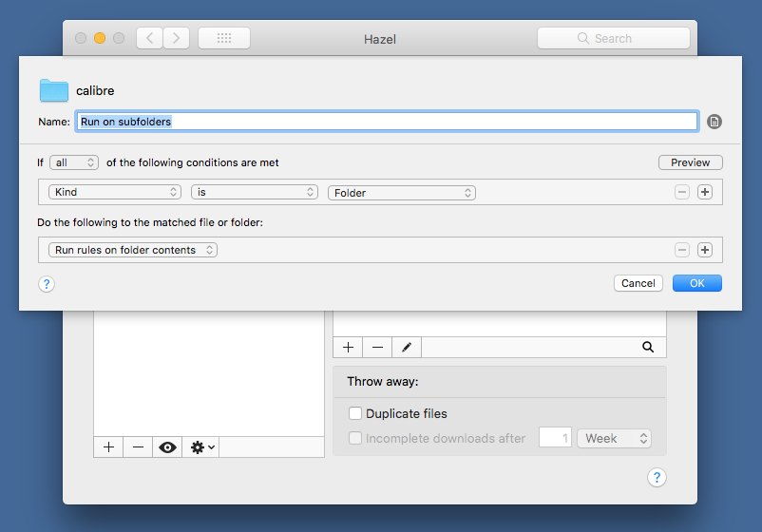The image size is (762, 532).
Task: Open the gear menu under folder list
Action: tap(202, 446)
